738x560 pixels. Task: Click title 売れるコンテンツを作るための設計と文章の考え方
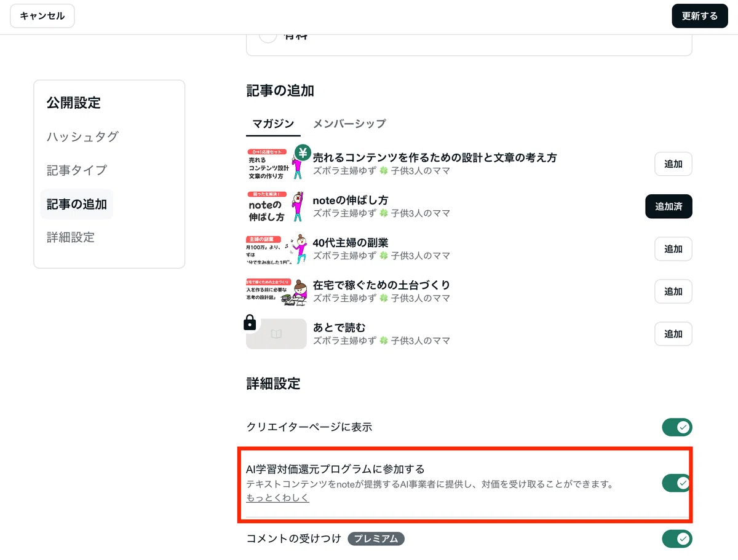(x=435, y=157)
